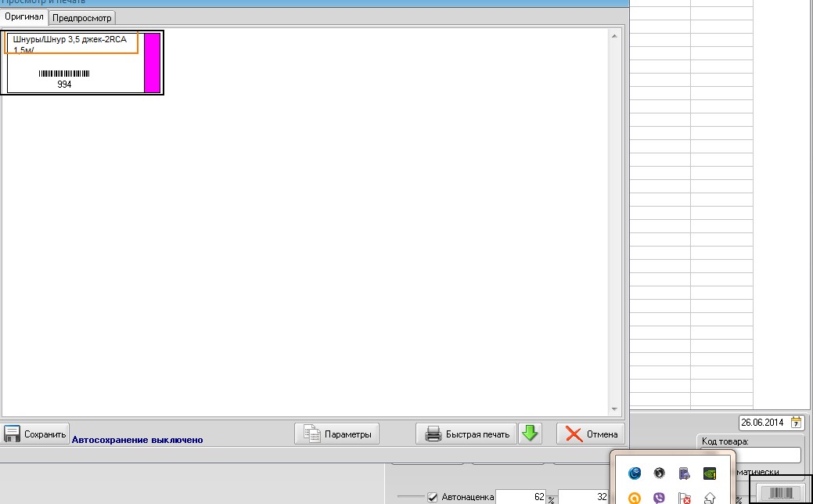The width and height of the screenshot is (813, 504).
Task: Click the barcode print button
Action: click(x=782, y=493)
